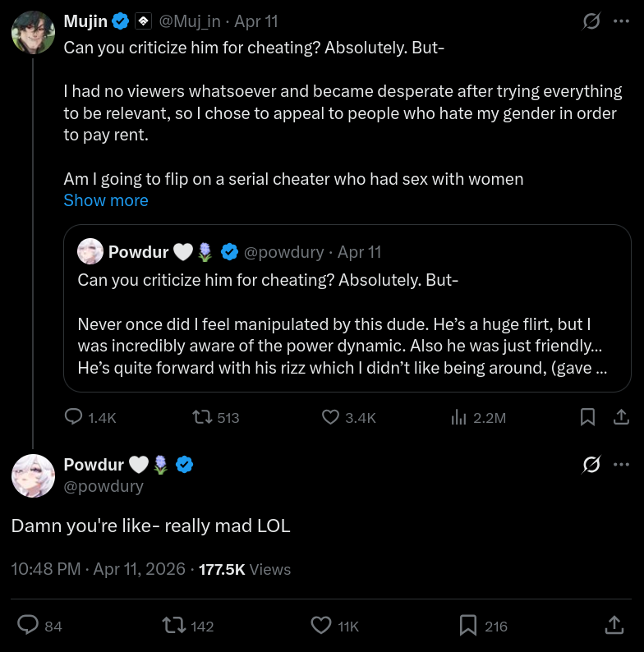The width and height of the screenshot is (644, 652).
Task: Share Mujin's post
Action: (x=621, y=417)
